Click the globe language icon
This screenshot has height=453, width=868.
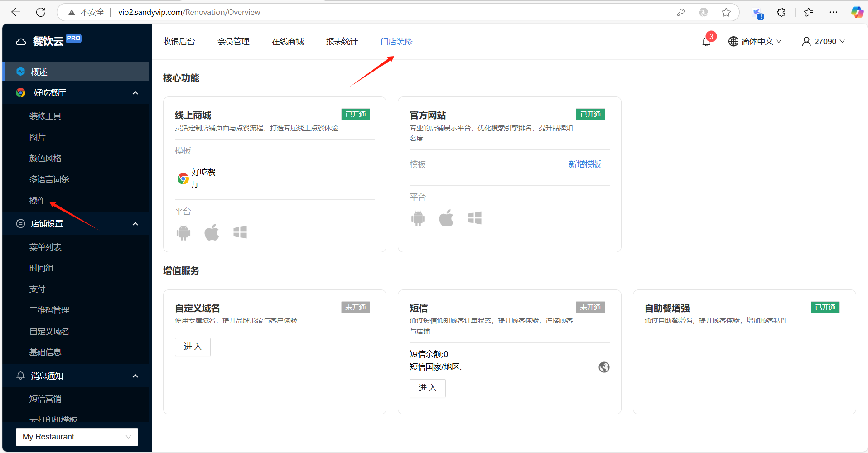pyautogui.click(x=733, y=42)
